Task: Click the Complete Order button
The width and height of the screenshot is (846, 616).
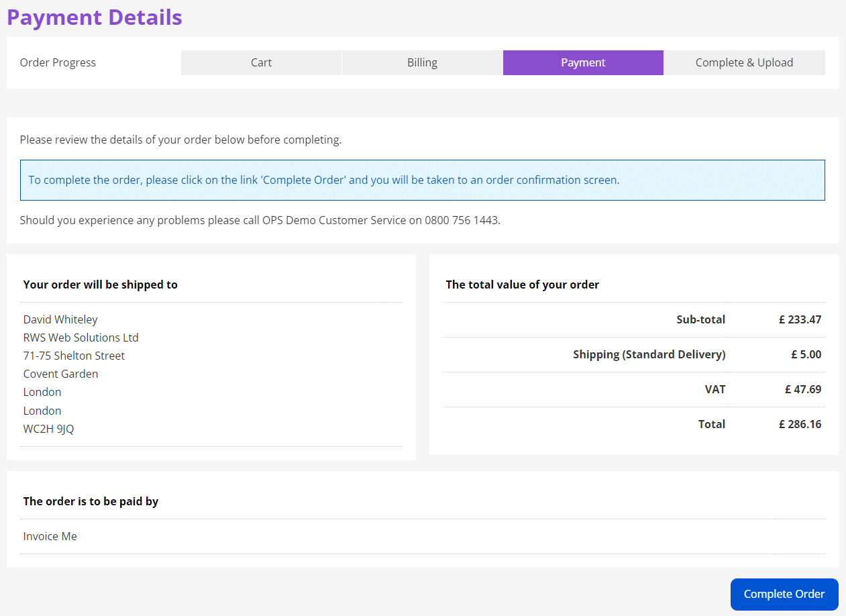Action: pyautogui.click(x=784, y=594)
